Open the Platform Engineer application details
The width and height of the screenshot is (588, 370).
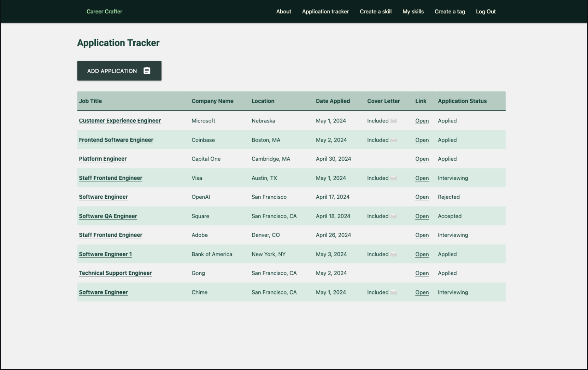click(102, 159)
